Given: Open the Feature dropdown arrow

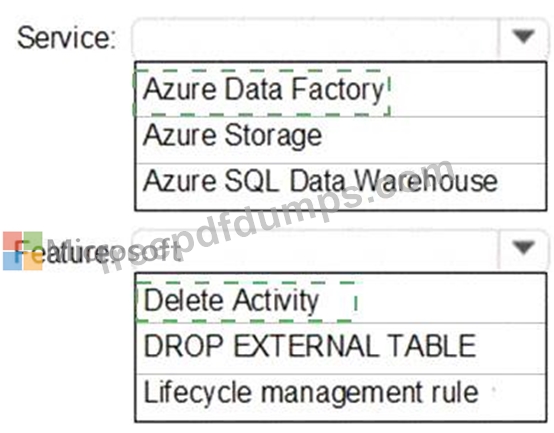Looking at the screenshot, I should (524, 247).
